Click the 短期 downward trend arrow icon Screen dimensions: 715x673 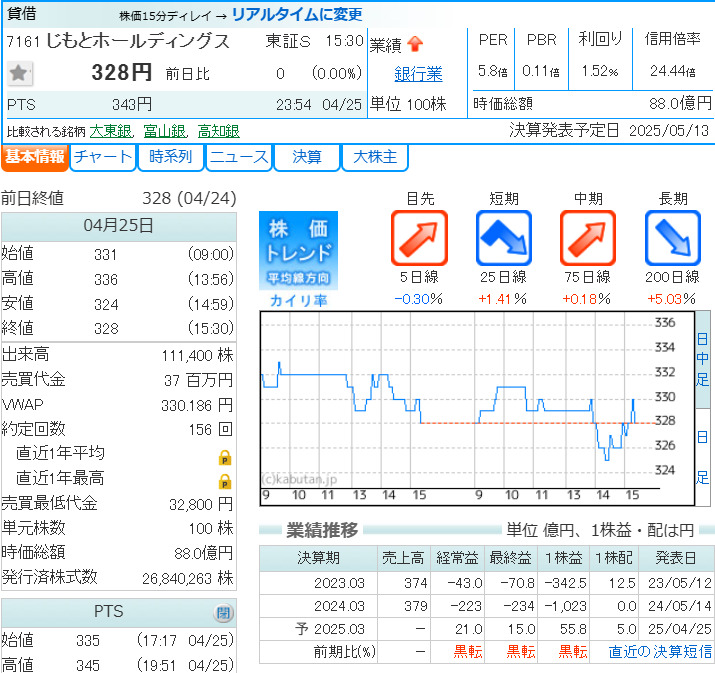504,238
